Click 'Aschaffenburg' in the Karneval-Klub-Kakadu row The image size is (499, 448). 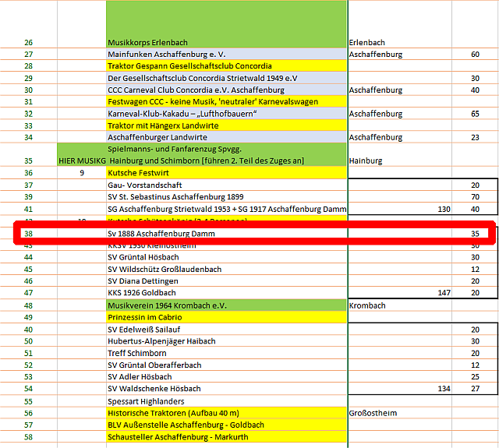(400, 114)
